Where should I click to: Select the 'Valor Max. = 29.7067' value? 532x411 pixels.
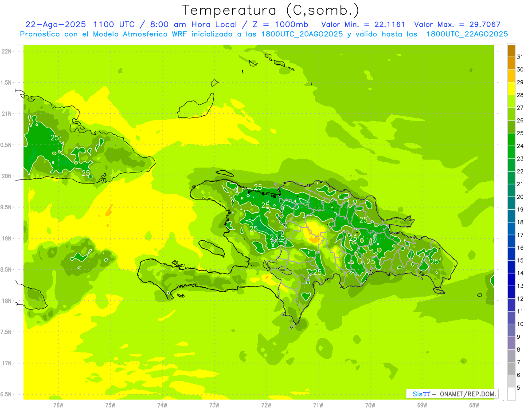457,24
